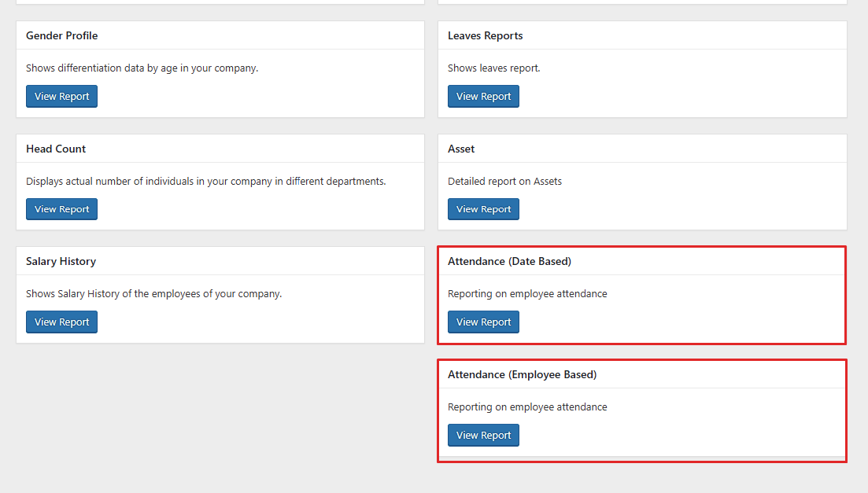868x493 pixels.
Task: Click the Attendance (Date Based) card title
Action: [511, 261]
